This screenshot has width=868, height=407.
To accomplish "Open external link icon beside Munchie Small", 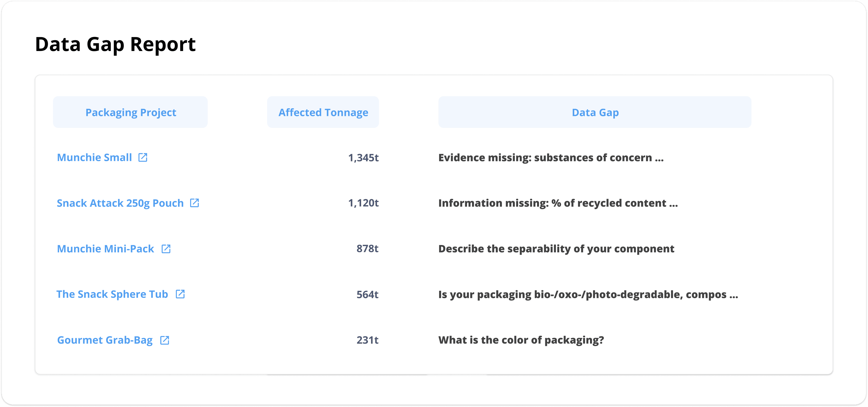I will (x=143, y=157).
